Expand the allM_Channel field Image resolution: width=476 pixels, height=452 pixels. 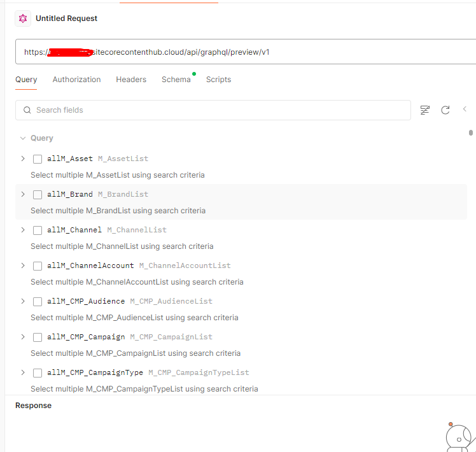[x=23, y=230]
